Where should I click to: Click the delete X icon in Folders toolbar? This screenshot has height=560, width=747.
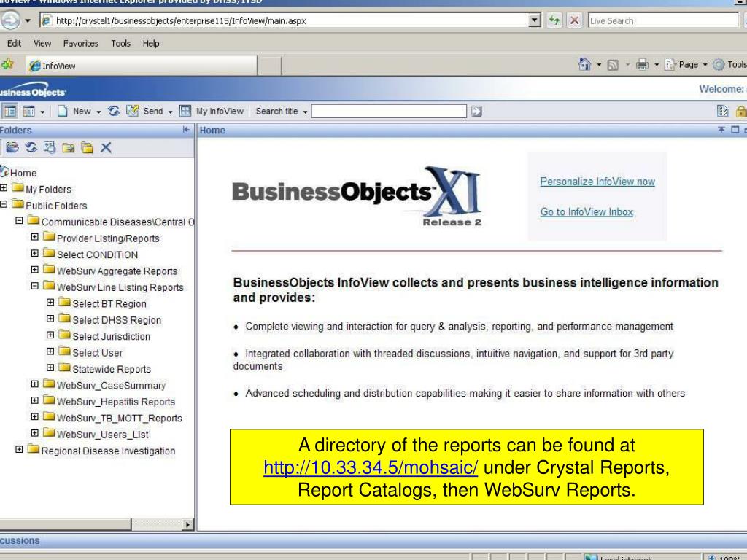tap(106, 147)
